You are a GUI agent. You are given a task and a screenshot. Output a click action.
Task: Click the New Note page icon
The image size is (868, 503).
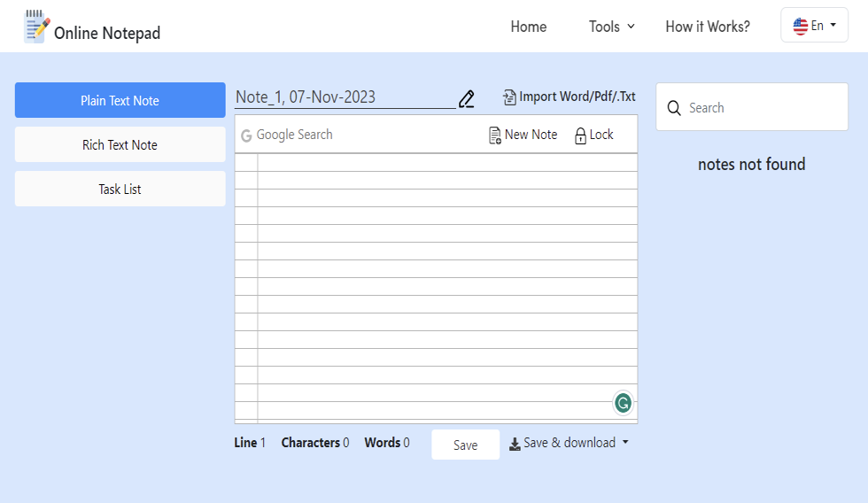pos(495,135)
